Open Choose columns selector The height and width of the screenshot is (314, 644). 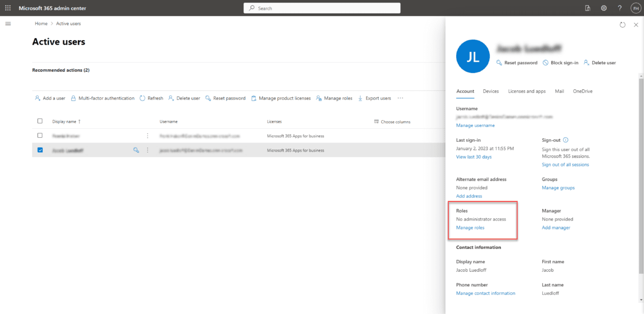pyautogui.click(x=392, y=122)
